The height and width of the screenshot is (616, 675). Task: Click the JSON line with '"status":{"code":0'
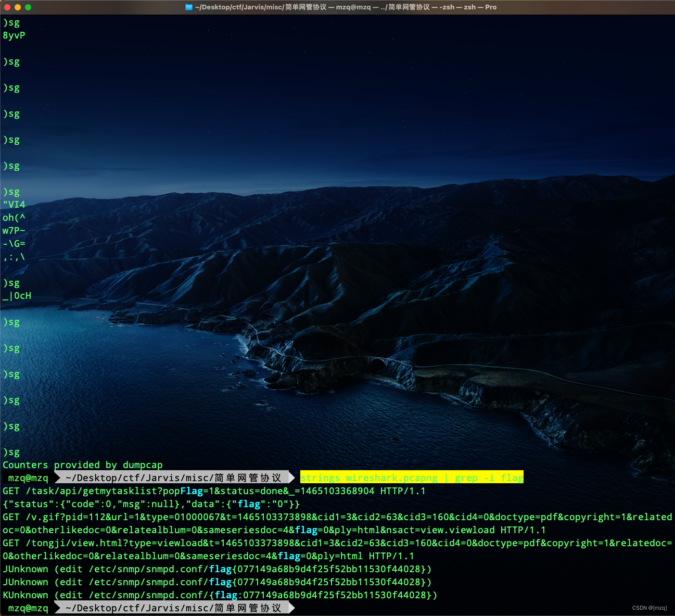pyautogui.click(x=151, y=504)
